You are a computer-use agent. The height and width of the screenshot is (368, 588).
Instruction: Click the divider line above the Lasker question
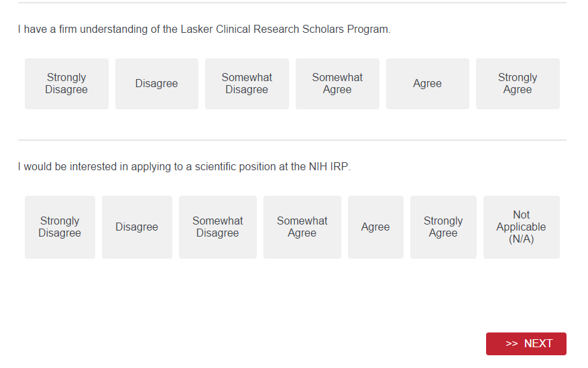click(292, 3)
